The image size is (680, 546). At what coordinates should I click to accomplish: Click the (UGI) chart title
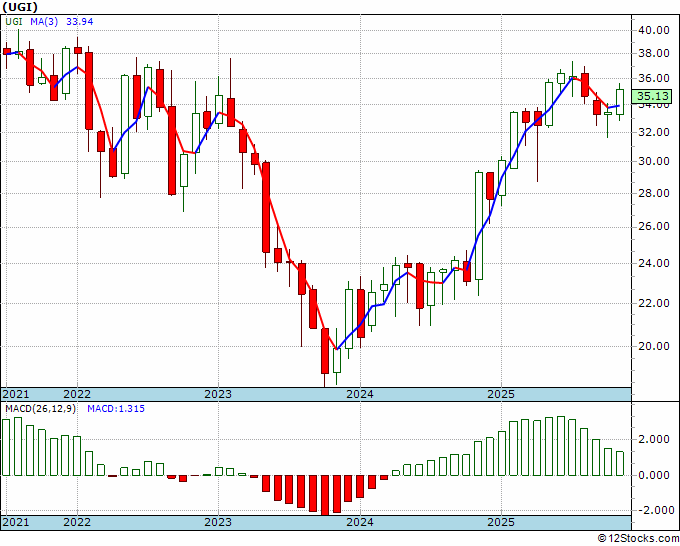(20, 7)
